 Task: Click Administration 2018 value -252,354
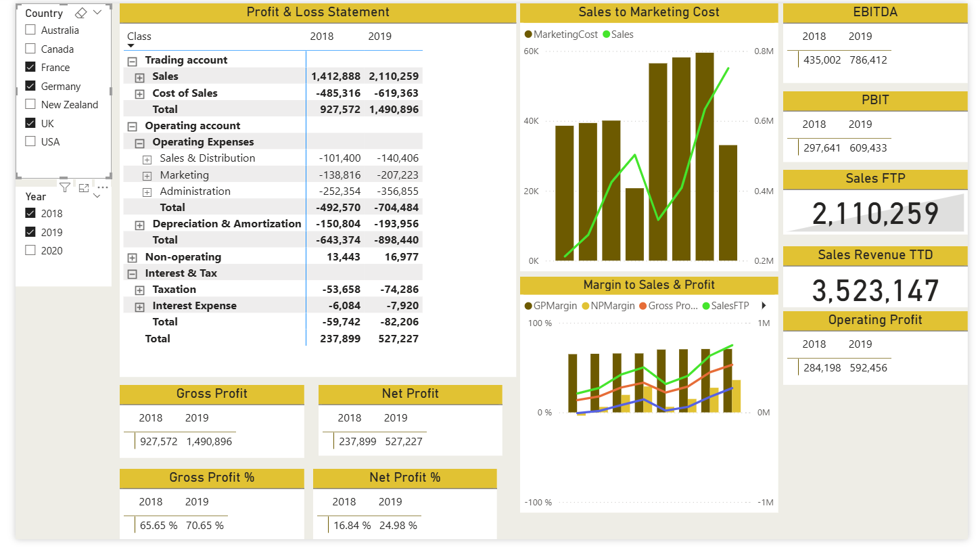[x=340, y=191]
